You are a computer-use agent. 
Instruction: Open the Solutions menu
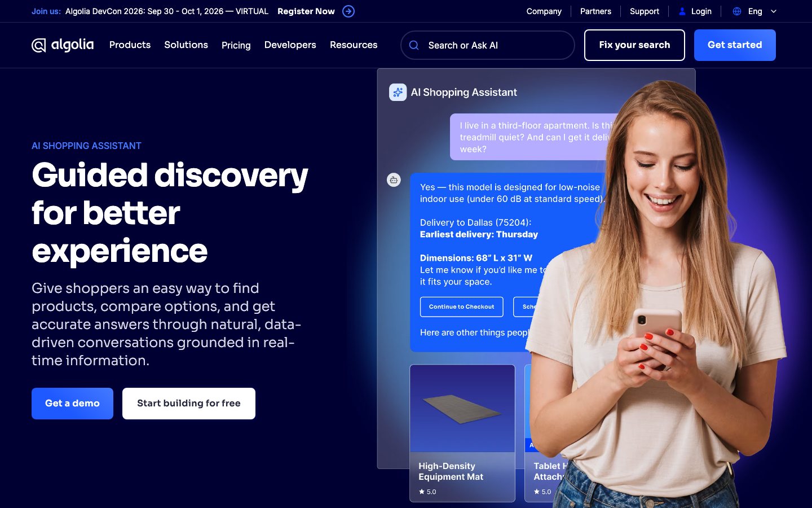click(x=186, y=45)
